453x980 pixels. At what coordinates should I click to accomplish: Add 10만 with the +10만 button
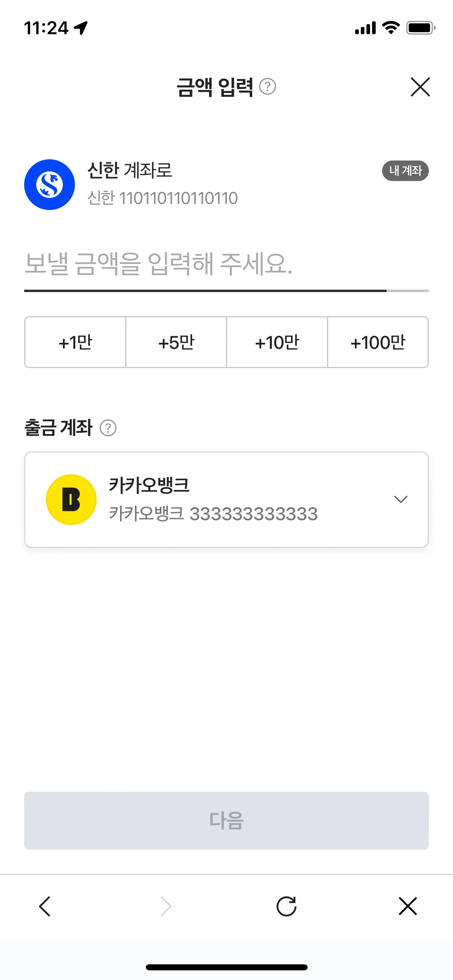277,342
